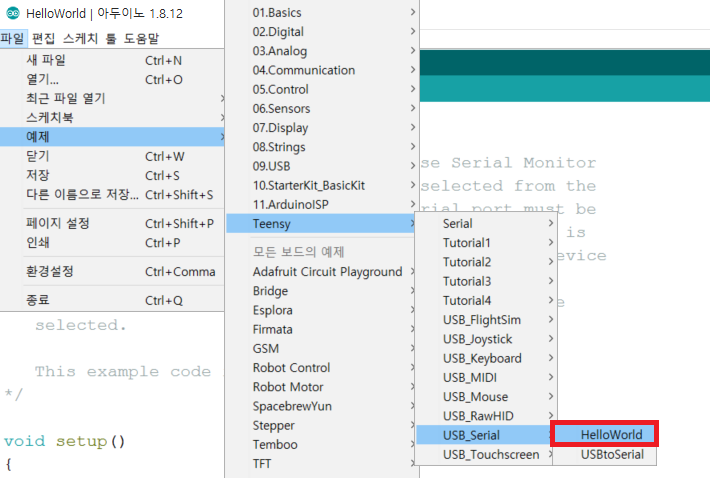Open USB_FlightSim submenu
Viewport: 710px width, 478px height.
(486, 320)
